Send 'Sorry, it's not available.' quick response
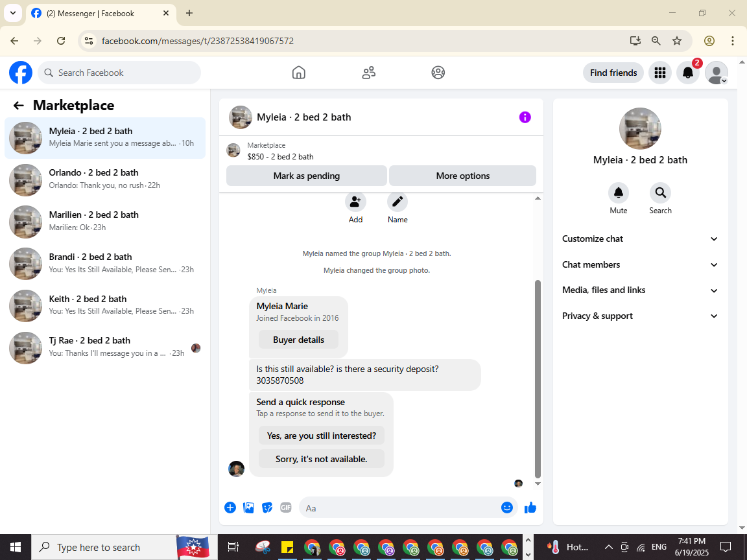Viewport: 747px width, 560px height. [x=321, y=459]
